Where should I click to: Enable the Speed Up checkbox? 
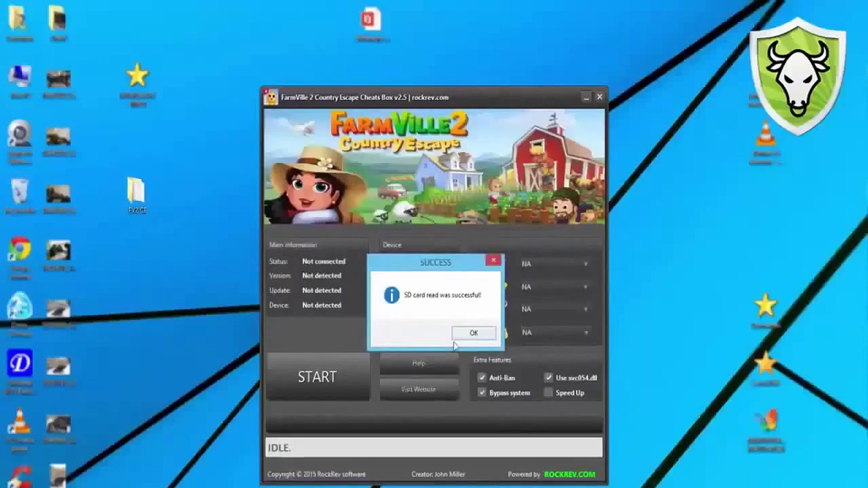[548, 393]
